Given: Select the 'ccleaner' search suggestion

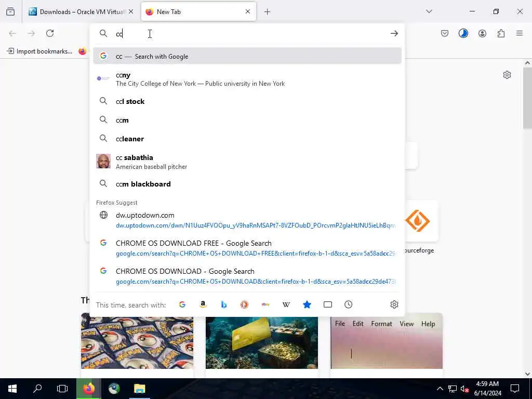Looking at the screenshot, I should pyautogui.click(x=247, y=139).
